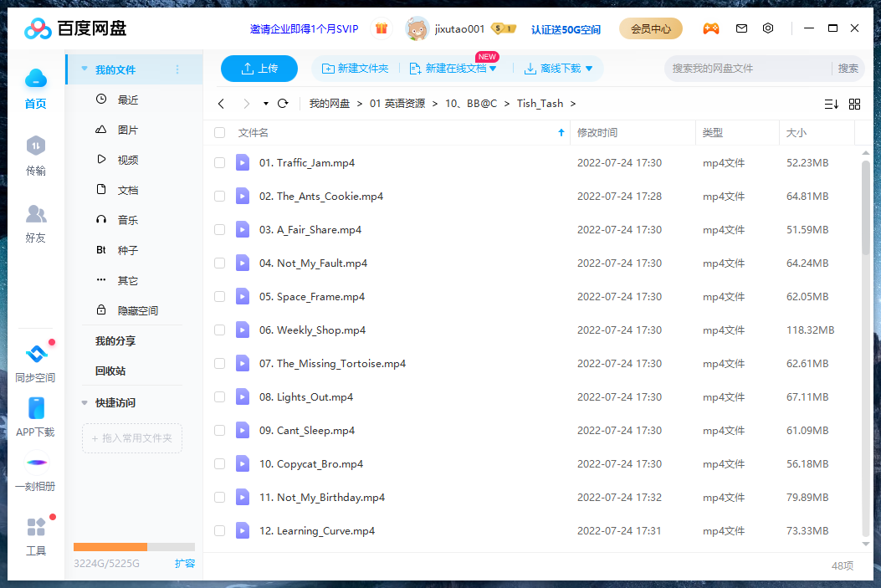
Task: Check the box next to 05. Space_Frame.mp4
Action: (x=219, y=296)
